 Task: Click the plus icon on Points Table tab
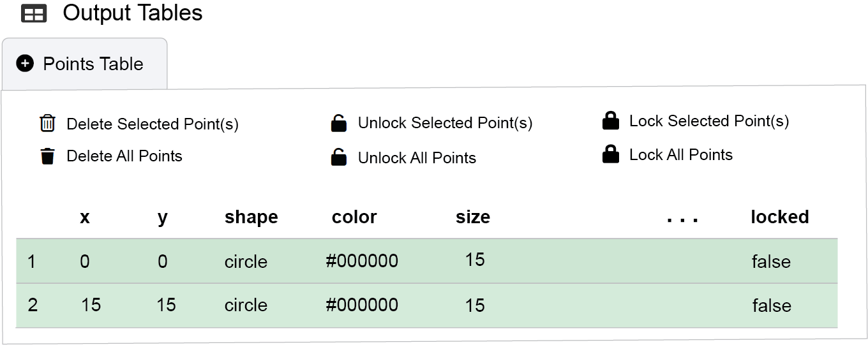pos(25,64)
